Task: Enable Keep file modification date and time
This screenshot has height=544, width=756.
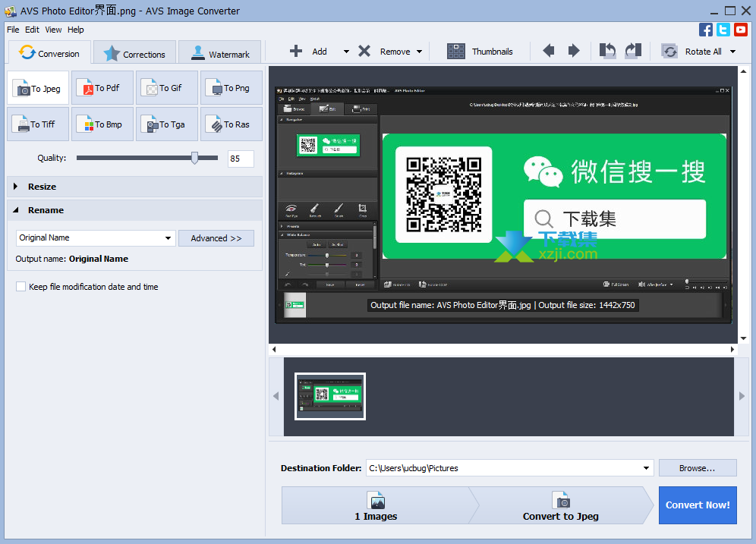Action: (x=20, y=287)
